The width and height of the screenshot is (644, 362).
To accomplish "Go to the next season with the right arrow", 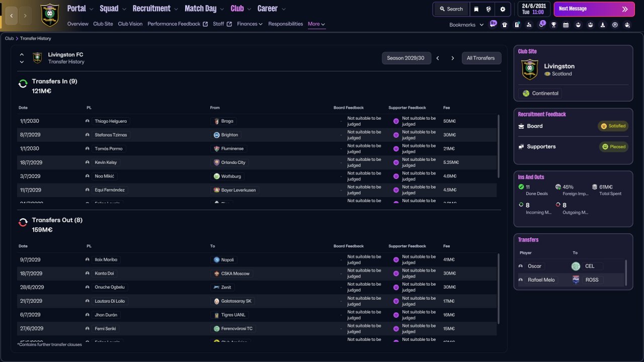I will tap(452, 58).
